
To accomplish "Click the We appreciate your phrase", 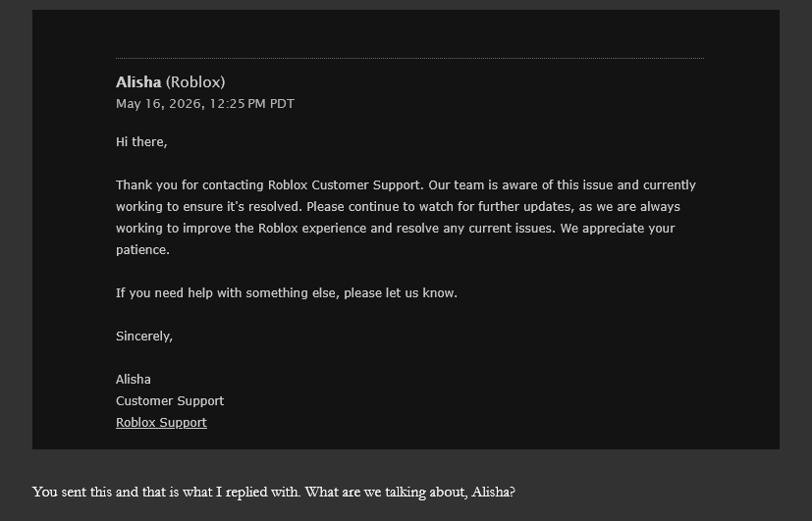I will [x=618, y=229].
